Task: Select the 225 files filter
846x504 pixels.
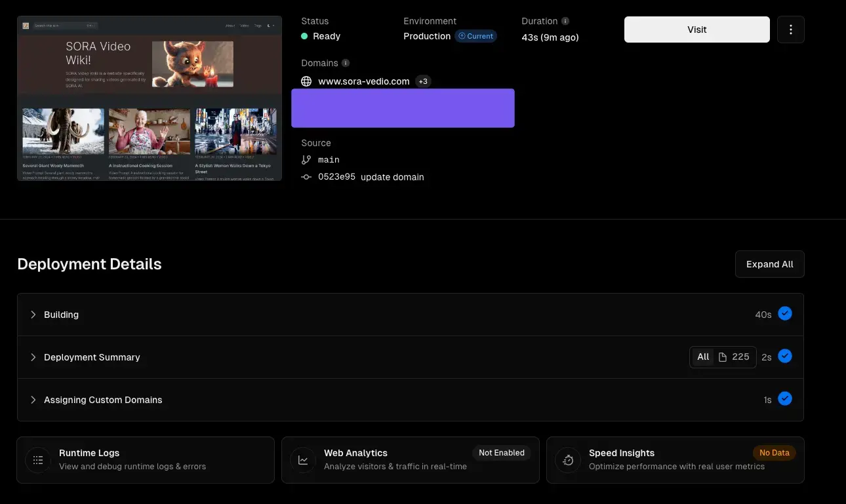Action: [734, 357]
